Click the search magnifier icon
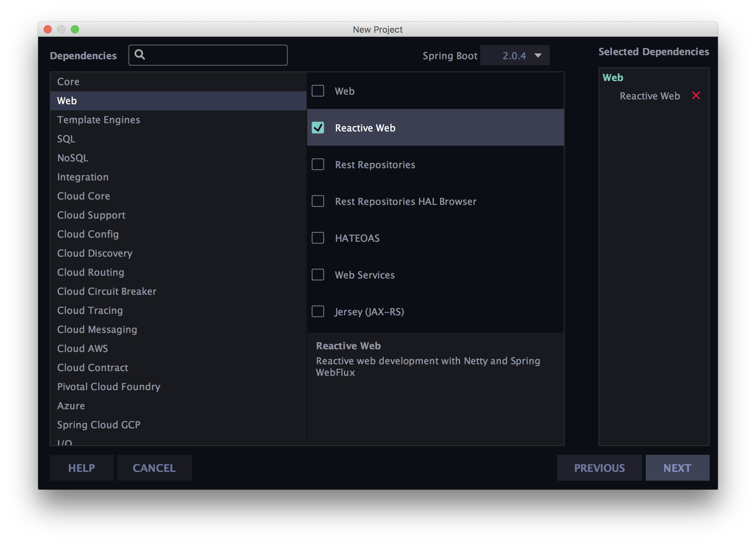756x544 pixels. coord(140,54)
